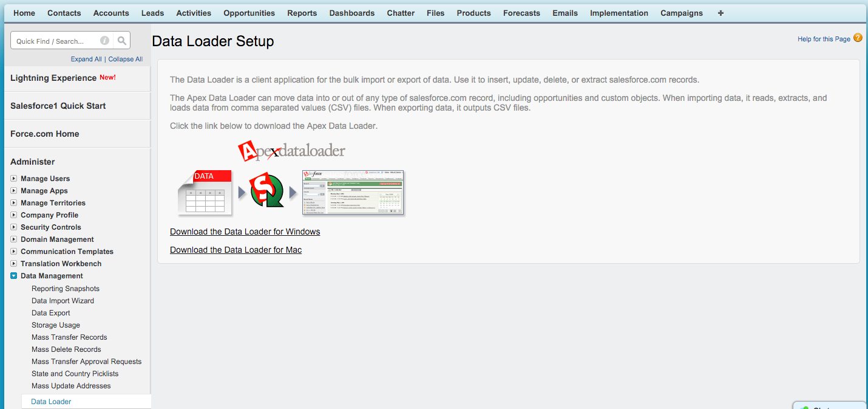Open the Chatter tab
Image resolution: width=868 pixels, height=409 pixels.
click(x=401, y=13)
